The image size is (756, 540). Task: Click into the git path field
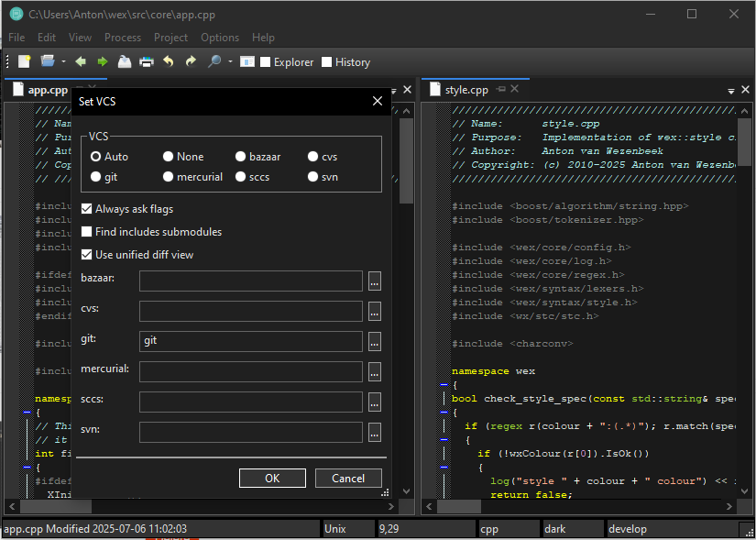(250, 341)
